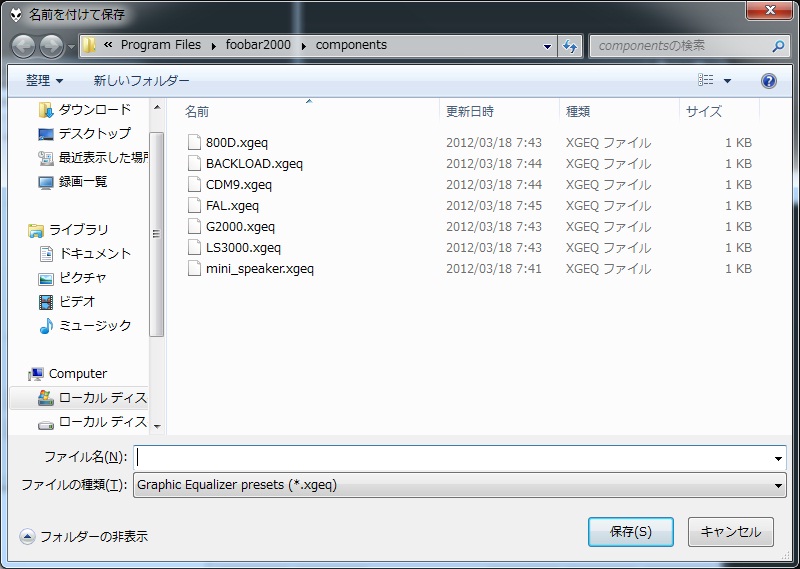Click the navigation pane scroll down arrow
This screenshot has height=569, width=800.
click(x=157, y=427)
